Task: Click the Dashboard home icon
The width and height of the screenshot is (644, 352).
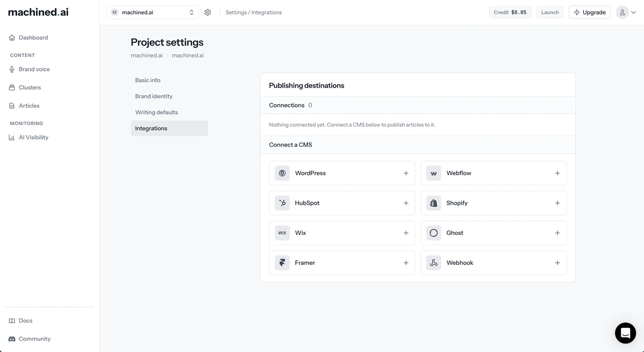Action: tap(12, 38)
